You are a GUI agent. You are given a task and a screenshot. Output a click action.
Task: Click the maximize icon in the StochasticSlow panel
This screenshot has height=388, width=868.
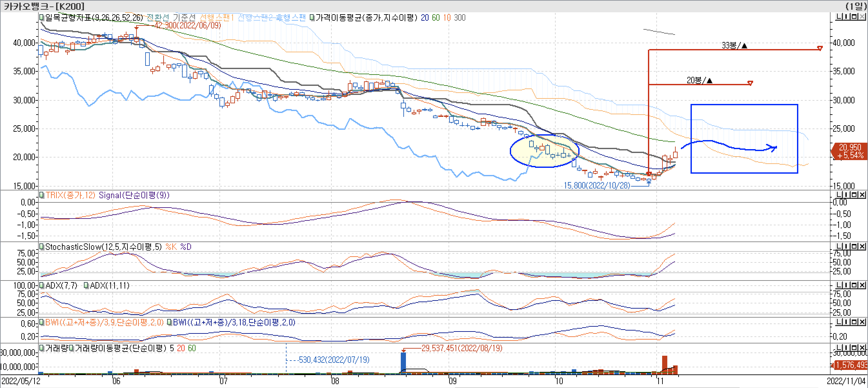[x=854, y=246]
